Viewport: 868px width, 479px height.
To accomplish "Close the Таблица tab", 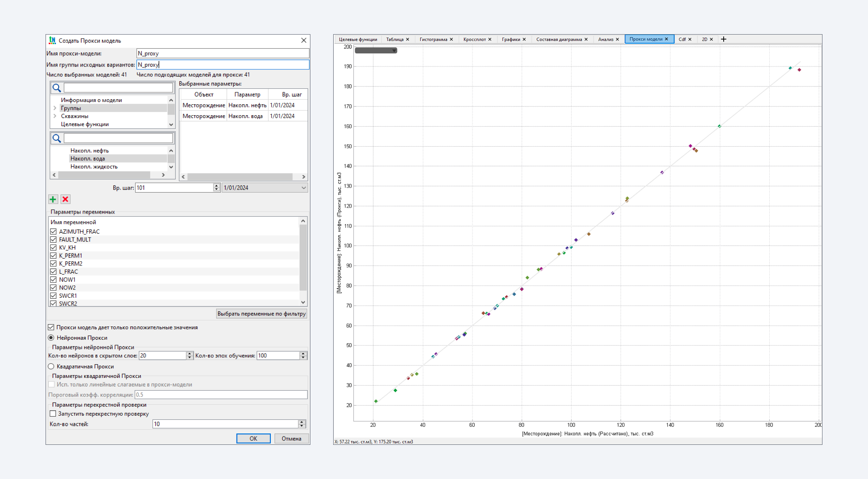I will pos(407,39).
